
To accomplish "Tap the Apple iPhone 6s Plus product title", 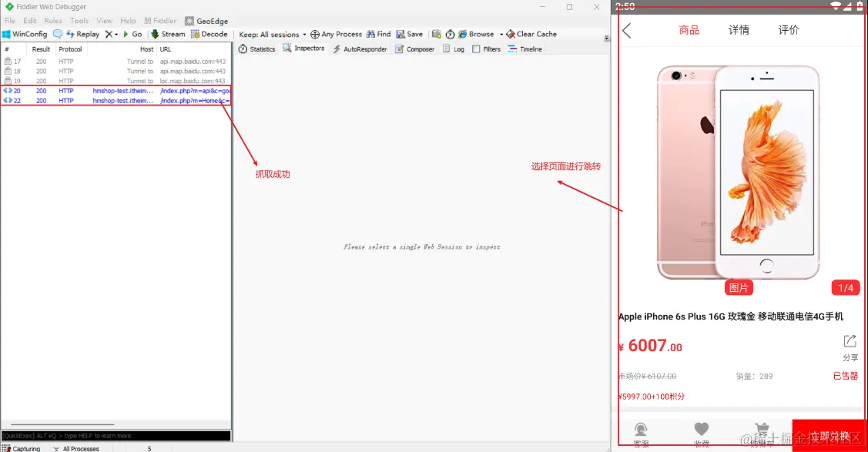I will pos(731,316).
